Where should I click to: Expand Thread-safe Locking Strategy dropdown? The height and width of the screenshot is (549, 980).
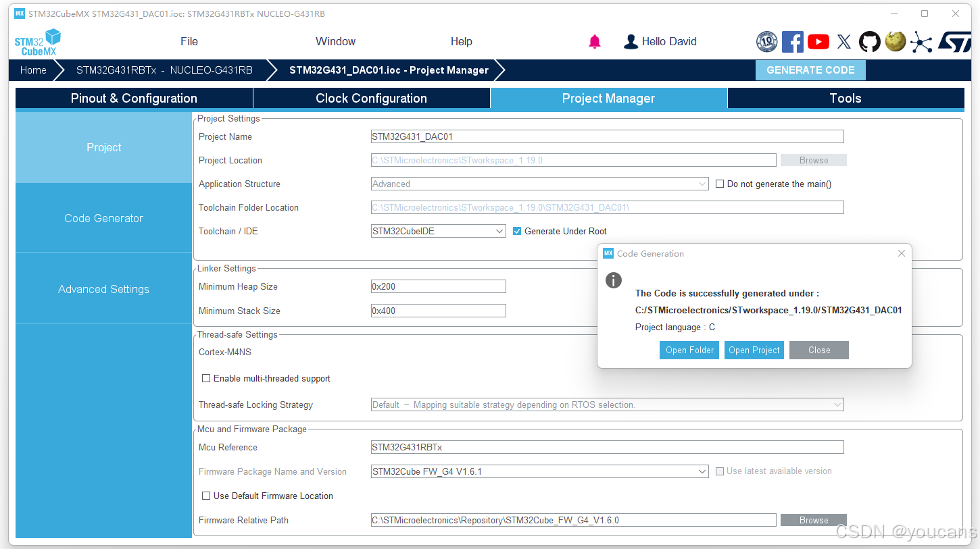click(x=607, y=405)
